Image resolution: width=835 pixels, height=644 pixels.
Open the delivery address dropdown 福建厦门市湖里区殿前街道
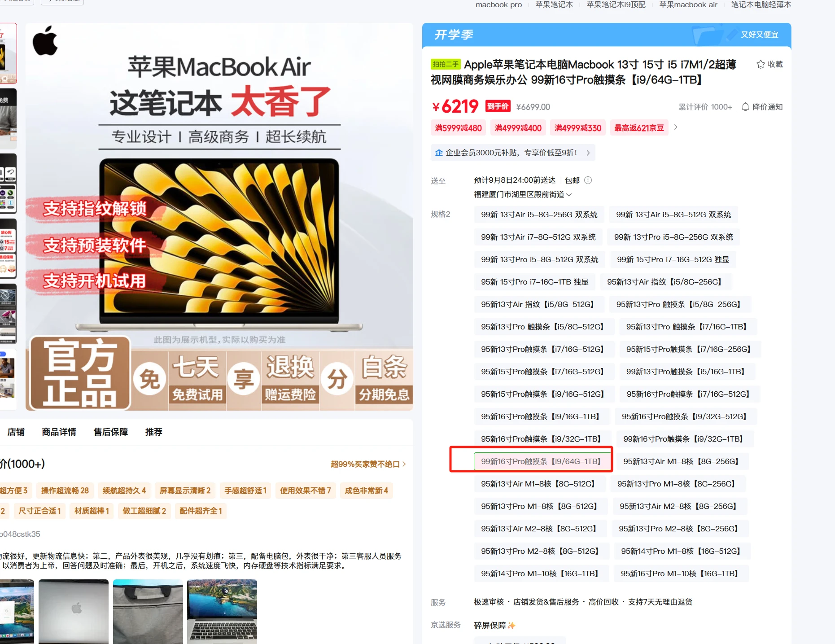coord(522,195)
